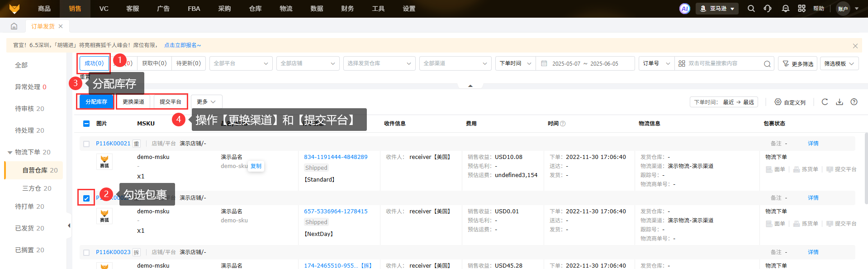Click the calendar icon in date range
868x269 pixels.
tap(544, 64)
